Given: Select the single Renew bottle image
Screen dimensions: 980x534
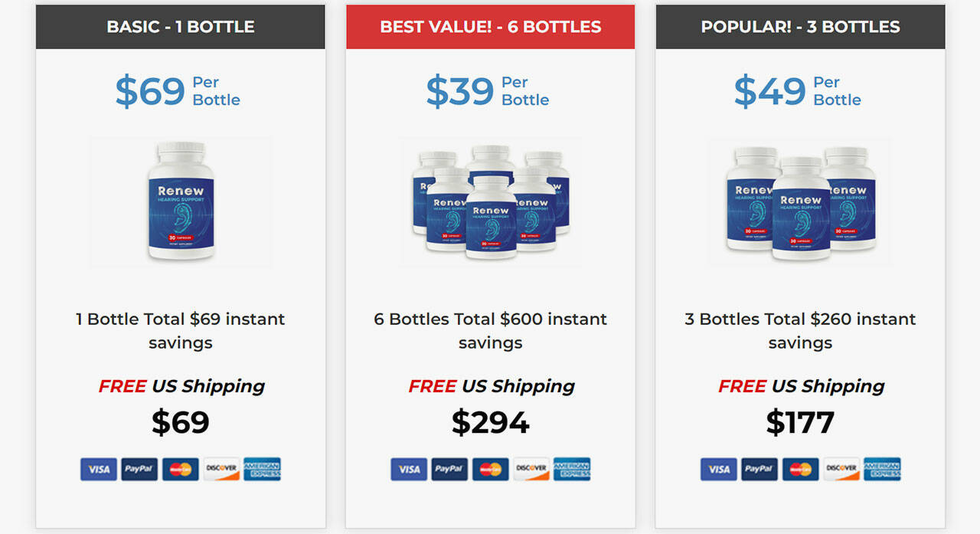Looking at the screenshot, I should click(181, 201).
